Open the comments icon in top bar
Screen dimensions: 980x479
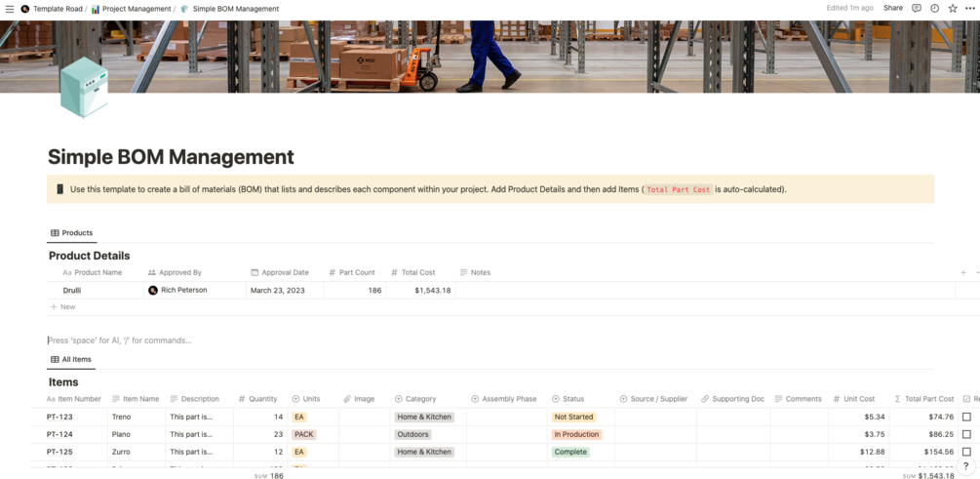point(917,8)
